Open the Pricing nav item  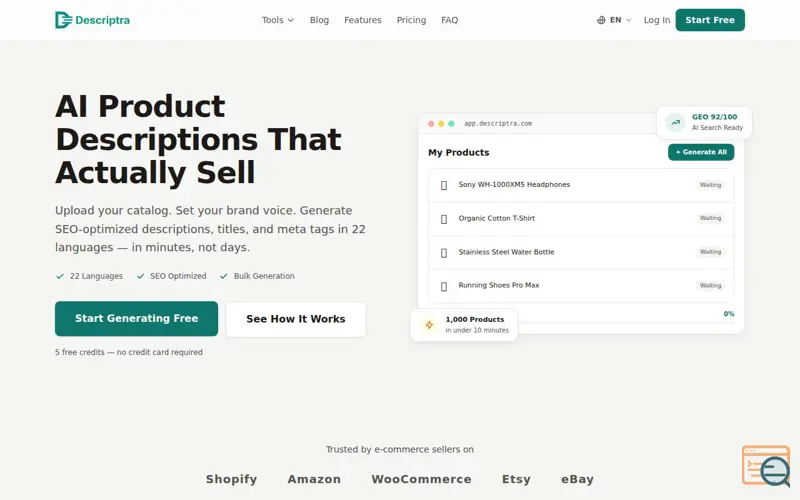(411, 20)
